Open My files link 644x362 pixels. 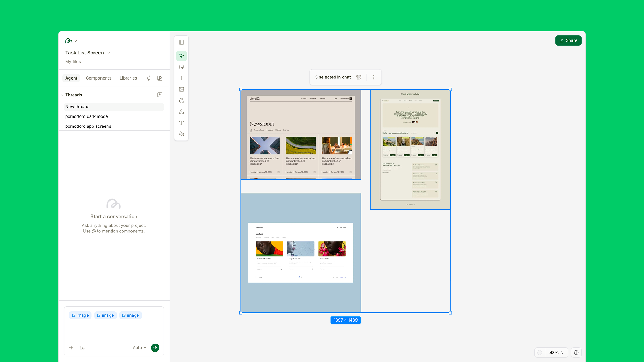coord(73,62)
